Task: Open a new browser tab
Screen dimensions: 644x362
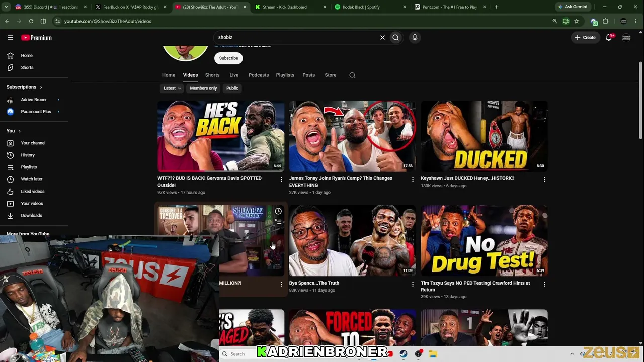Action: (496, 7)
